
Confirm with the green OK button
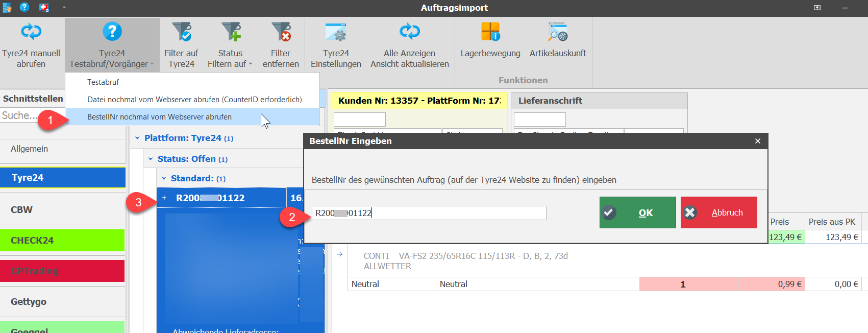(638, 212)
